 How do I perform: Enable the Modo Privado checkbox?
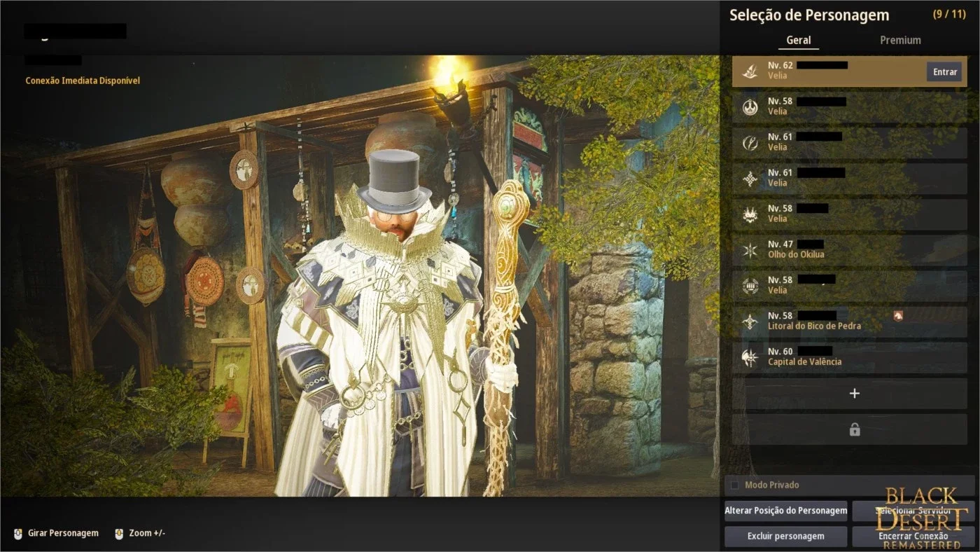pyautogui.click(x=734, y=485)
